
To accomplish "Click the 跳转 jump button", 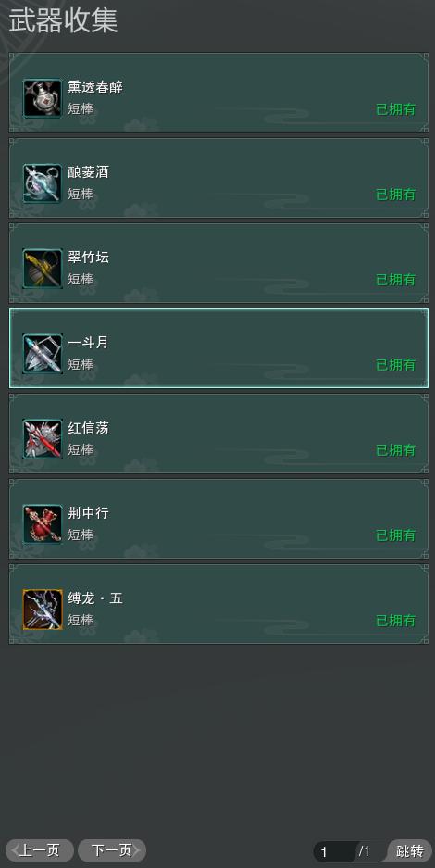I will [x=410, y=850].
